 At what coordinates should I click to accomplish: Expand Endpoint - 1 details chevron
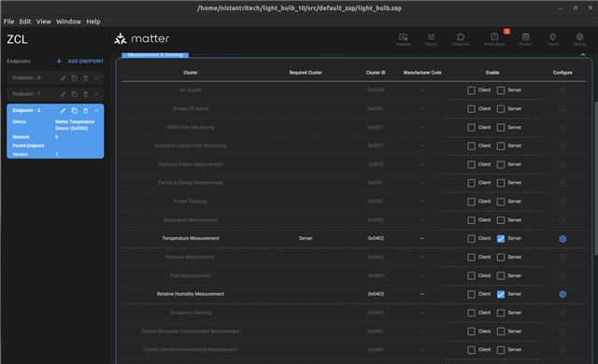pyautogui.click(x=97, y=94)
